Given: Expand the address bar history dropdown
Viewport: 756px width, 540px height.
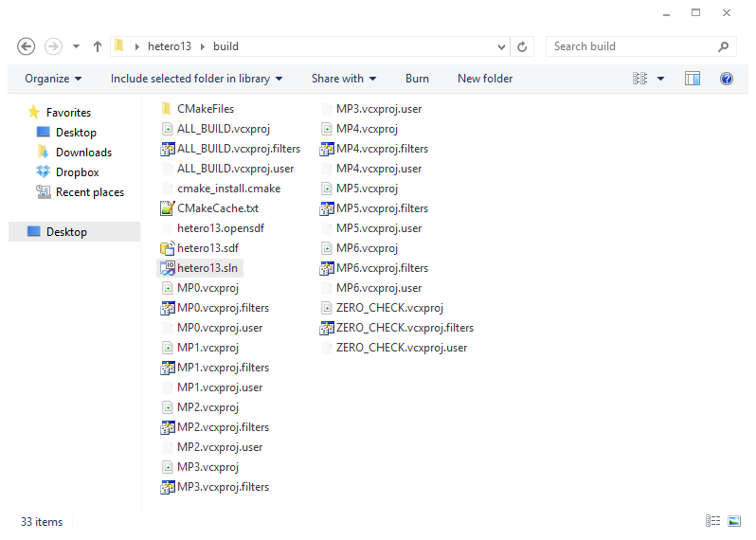Looking at the screenshot, I should (x=501, y=46).
